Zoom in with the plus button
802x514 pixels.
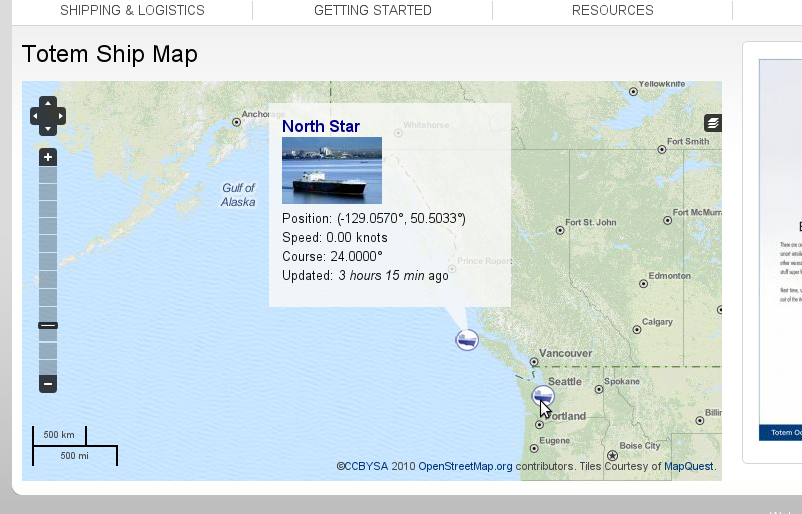click(x=48, y=157)
